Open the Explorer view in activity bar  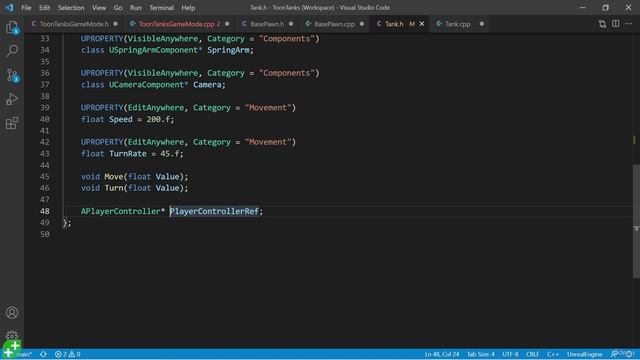click(x=12, y=27)
